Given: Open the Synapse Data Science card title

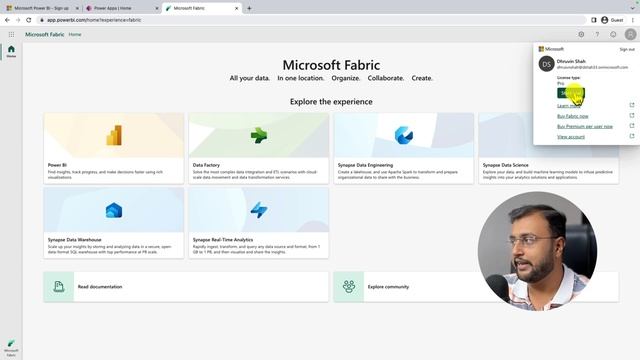Looking at the screenshot, I should 505,165.
